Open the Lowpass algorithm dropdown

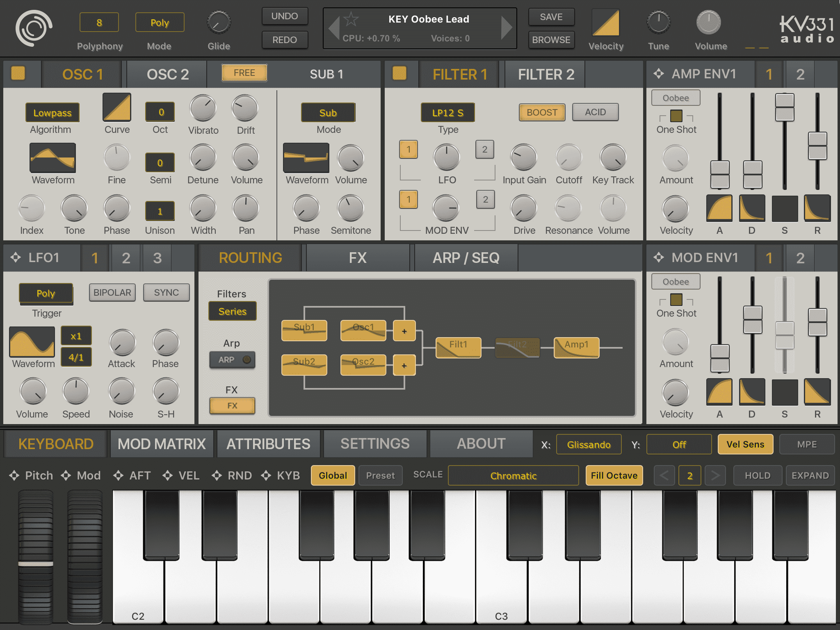pos(52,113)
